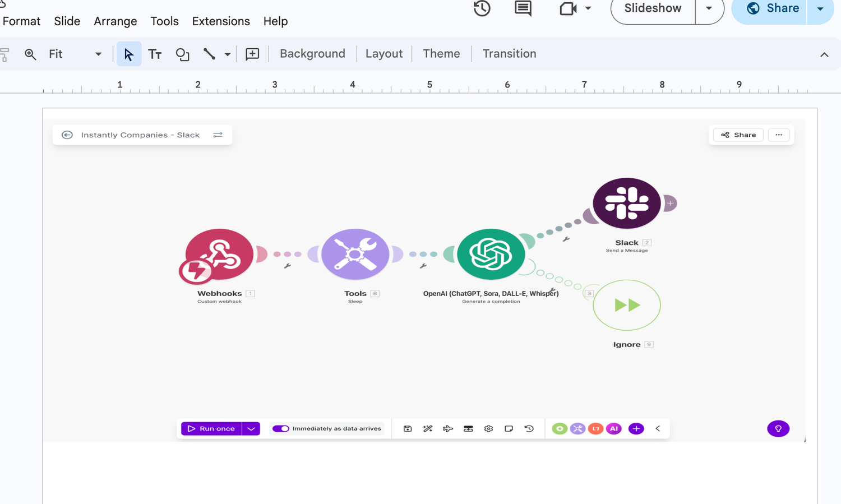Click the add comment toolbar icon

tap(252, 54)
